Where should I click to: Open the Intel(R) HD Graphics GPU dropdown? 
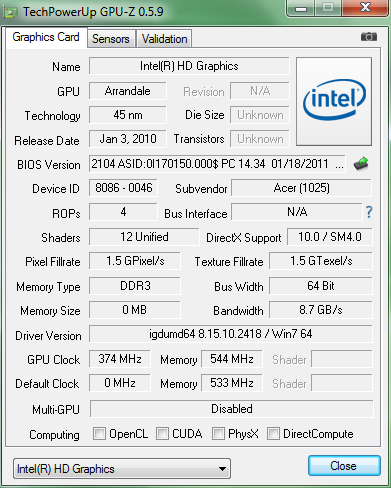tap(122, 469)
